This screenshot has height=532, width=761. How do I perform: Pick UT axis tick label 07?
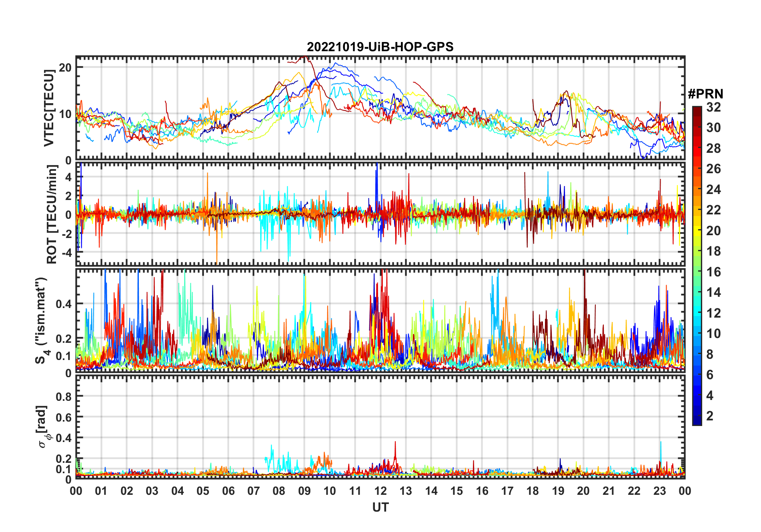point(254,491)
